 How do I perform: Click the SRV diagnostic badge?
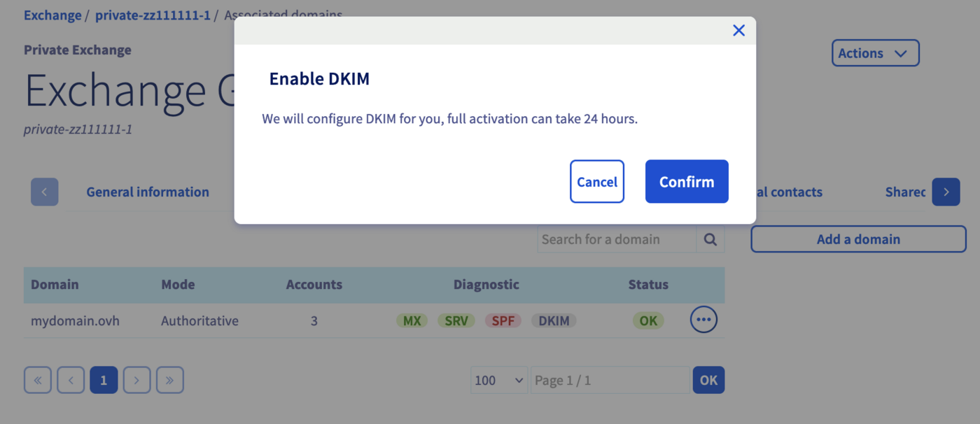(456, 321)
